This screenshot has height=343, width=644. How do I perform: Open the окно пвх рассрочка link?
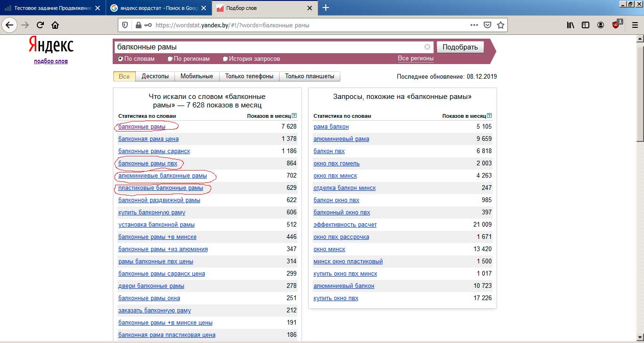point(341,237)
